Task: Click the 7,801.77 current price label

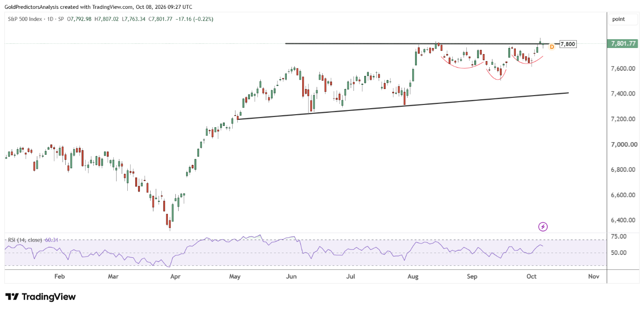Action: tap(623, 44)
